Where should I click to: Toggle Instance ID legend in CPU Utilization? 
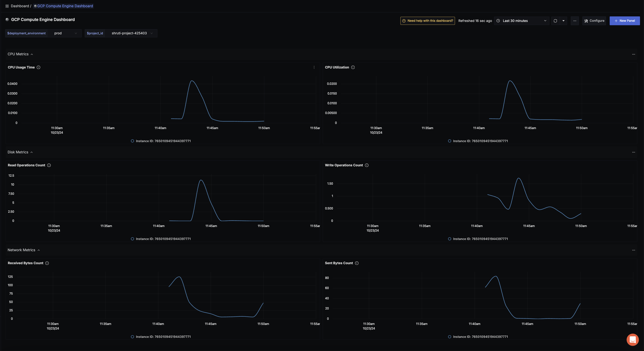[478, 141]
